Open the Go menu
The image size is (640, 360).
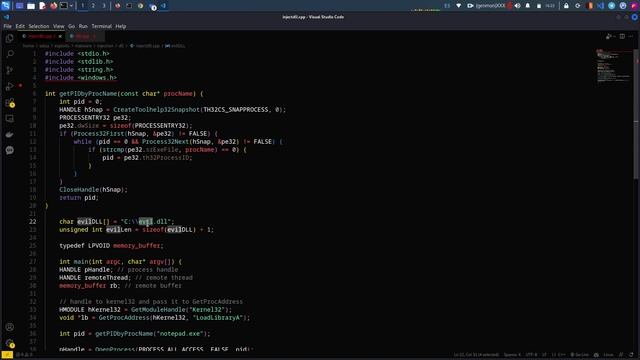coord(71,26)
